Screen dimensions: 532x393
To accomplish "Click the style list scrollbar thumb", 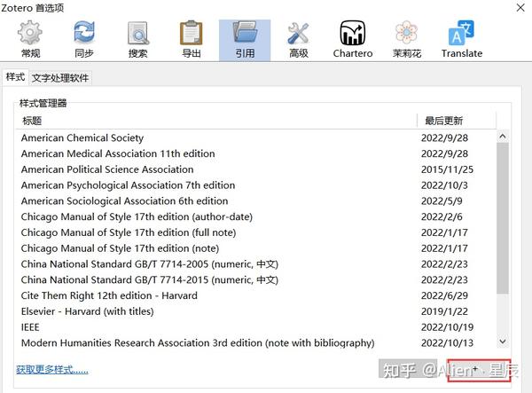I will 503,218.
